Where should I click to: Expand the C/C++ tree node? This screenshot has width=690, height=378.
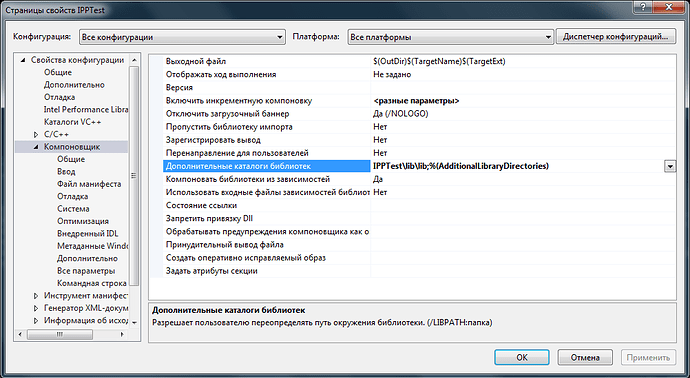(36, 135)
